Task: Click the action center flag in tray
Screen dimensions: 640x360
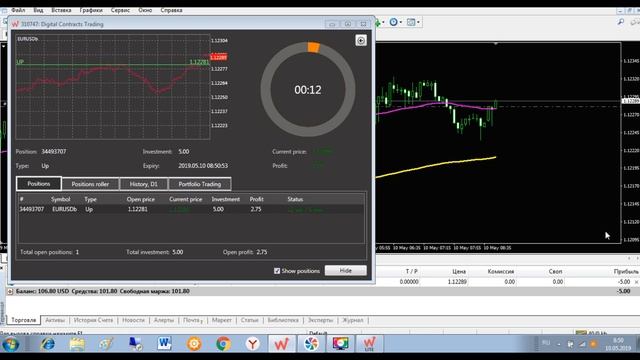Action: (571, 344)
